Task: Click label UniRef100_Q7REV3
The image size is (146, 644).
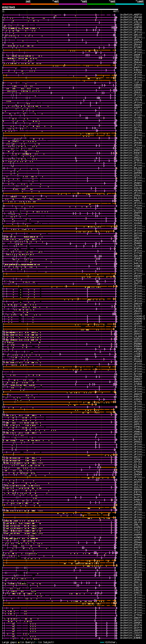Action: point(131,58)
